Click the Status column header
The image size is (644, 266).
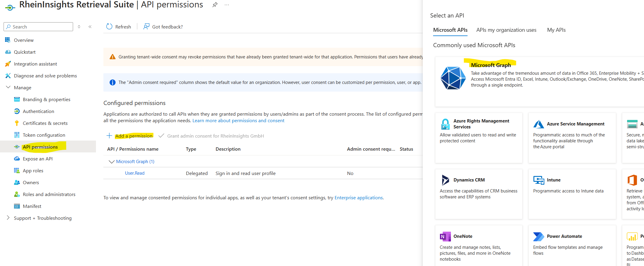click(x=406, y=149)
